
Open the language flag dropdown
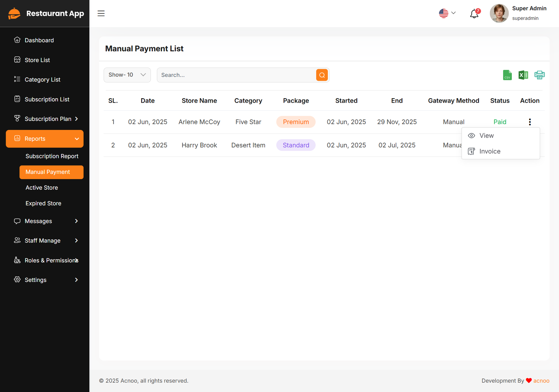click(x=447, y=13)
